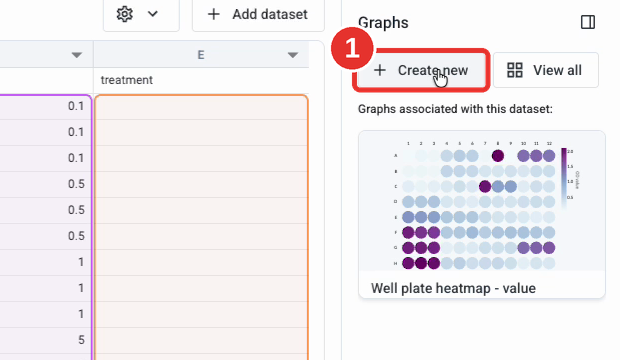Click the grid icon in View all
This screenshot has width=620, height=360.
[x=514, y=70]
